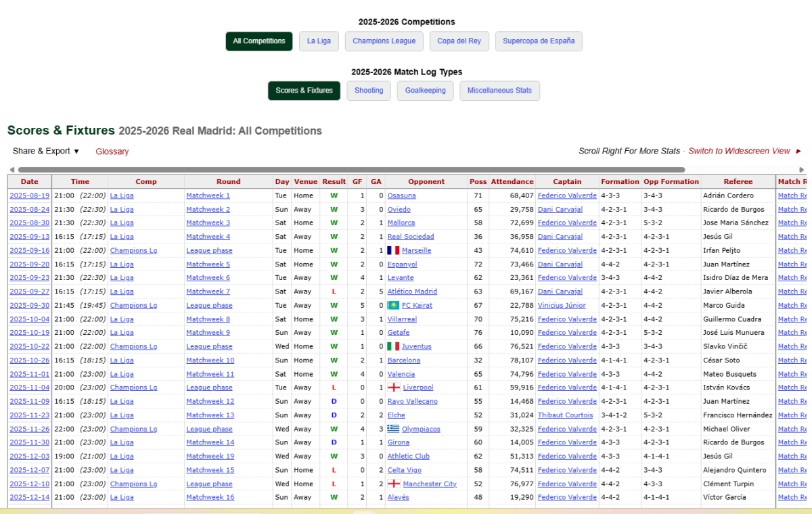
Task: Click the Greece flag beside Olympiacos
Action: (x=393, y=429)
